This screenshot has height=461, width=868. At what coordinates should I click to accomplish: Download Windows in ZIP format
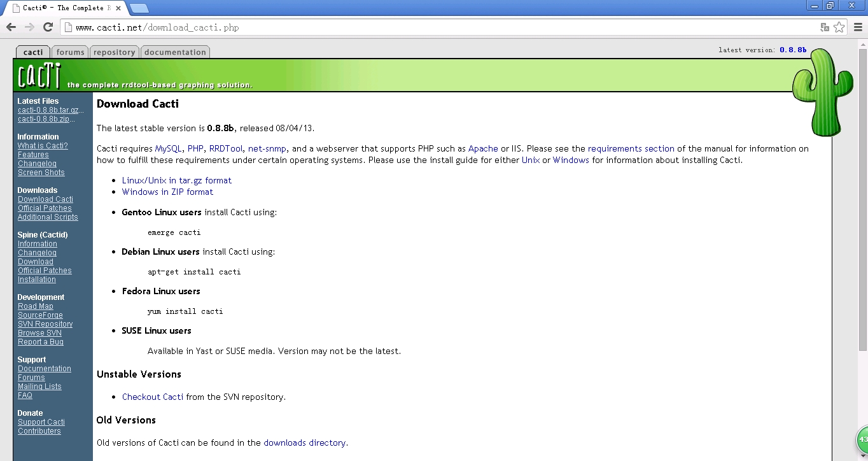(x=167, y=192)
